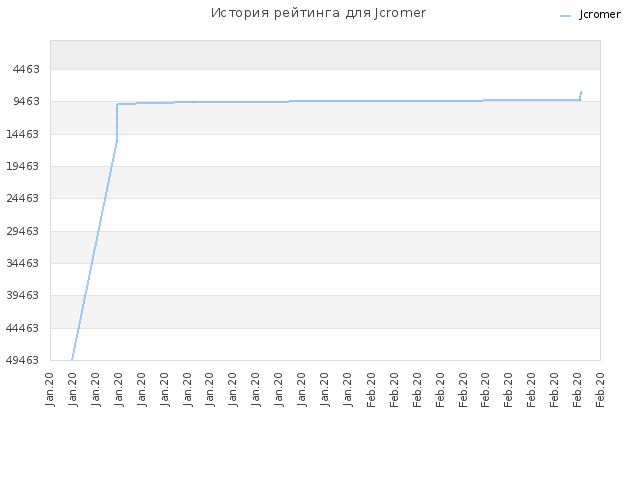Click the last Feb.20 x-axis label
Screen dimensions: 640x480
click(600, 390)
